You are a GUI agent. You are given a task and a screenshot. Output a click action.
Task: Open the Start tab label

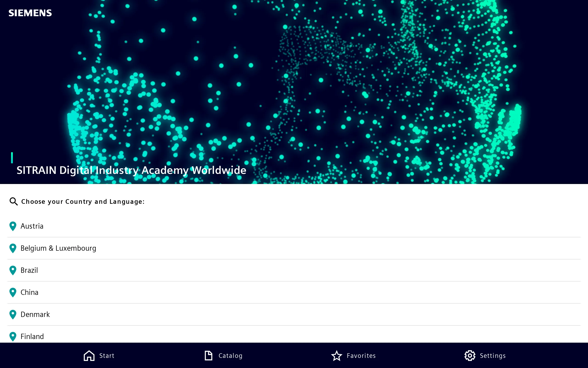(x=107, y=356)
